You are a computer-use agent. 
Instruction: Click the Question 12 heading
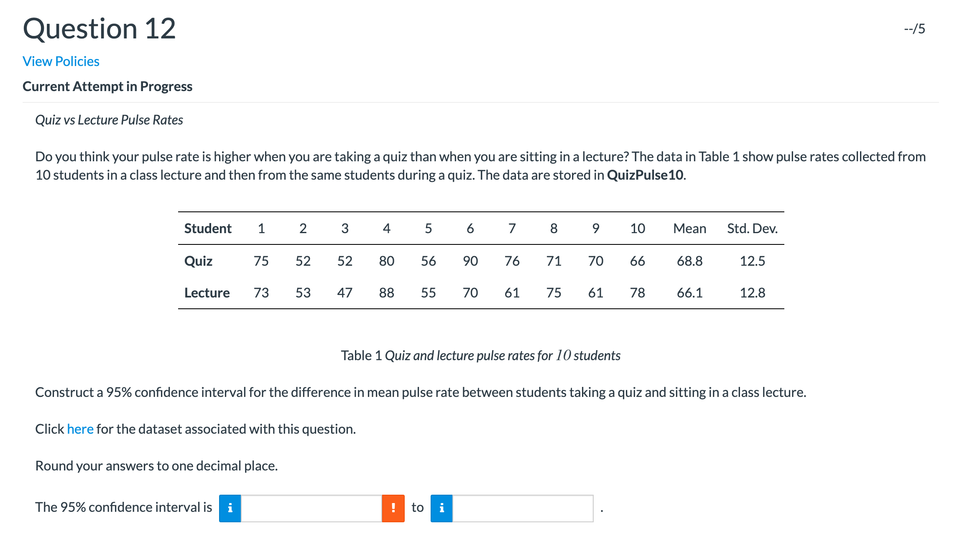click(x=99, y=29)
